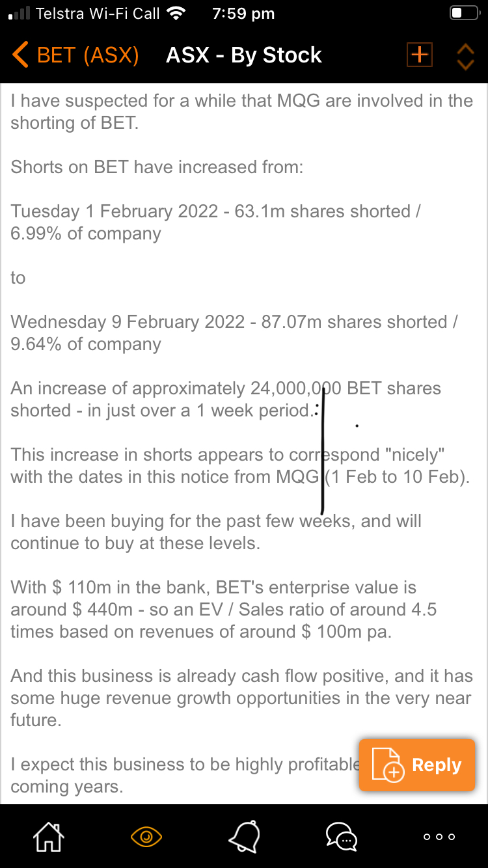The width and height of the screenshot is (488, 868).
Task: Tap the document-plus icon on the Reply button
Action: coord(386,765)
